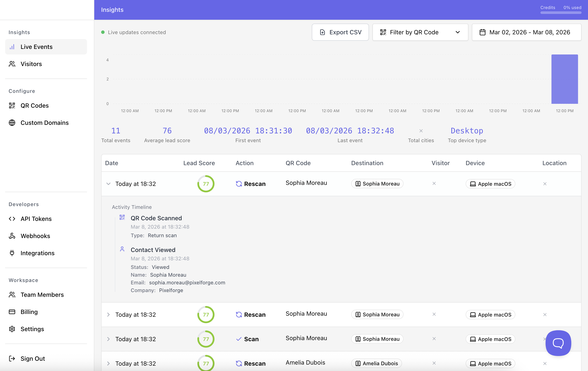Clear the Total cities stat with the X

pos(421,131)
